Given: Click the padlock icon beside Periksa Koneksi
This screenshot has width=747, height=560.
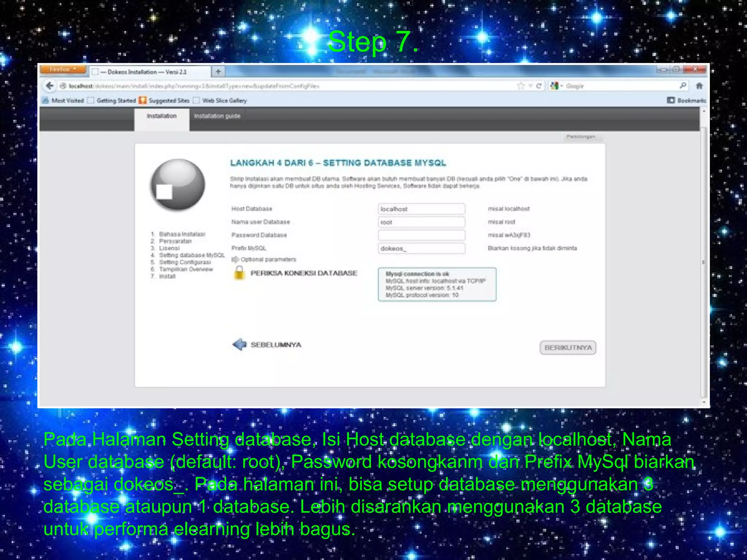Looking at the screenshot, I should pyautogui.click(x=239, y=273).
